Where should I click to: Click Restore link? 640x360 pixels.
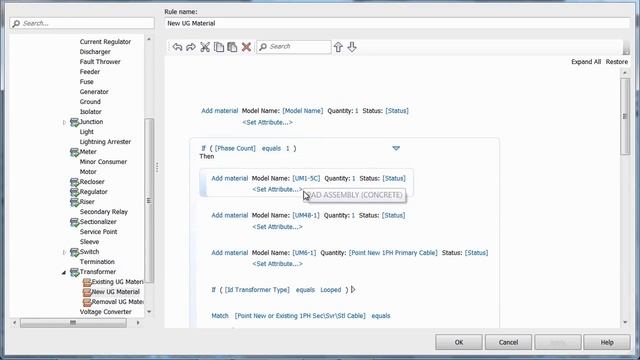pyautogui.click(x=617, y=62)
